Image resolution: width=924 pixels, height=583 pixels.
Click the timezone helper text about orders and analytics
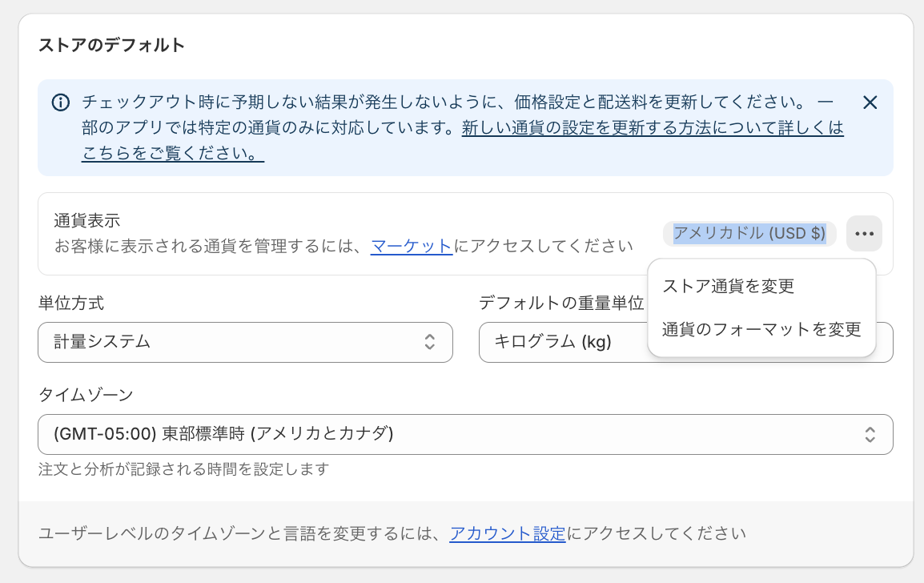click(184, 469)
